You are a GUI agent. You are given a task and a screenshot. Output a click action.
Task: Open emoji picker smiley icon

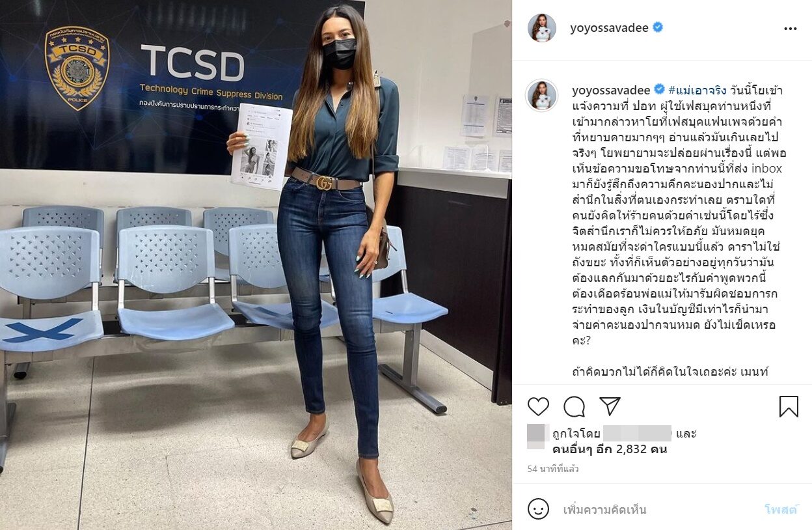point(538,509)
